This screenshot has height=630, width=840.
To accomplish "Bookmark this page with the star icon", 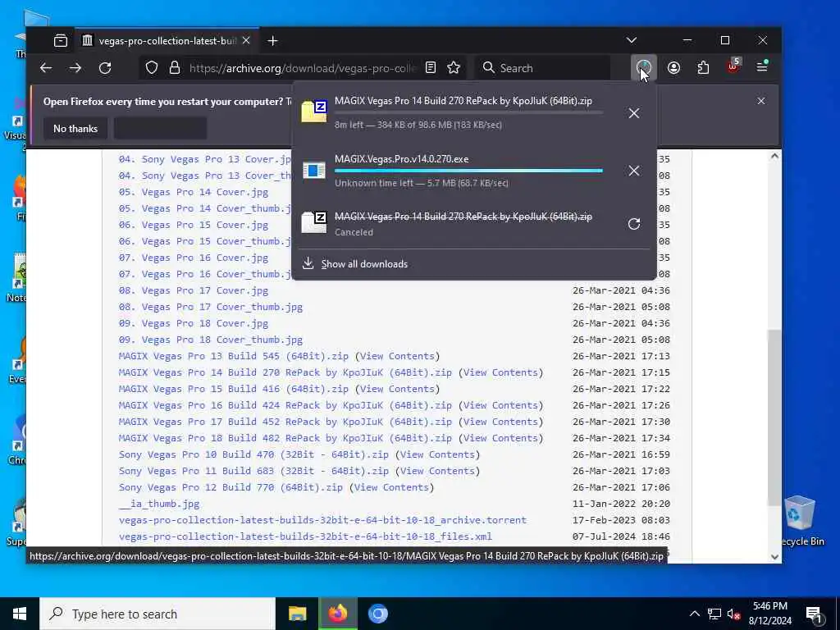I will point(454,67).
